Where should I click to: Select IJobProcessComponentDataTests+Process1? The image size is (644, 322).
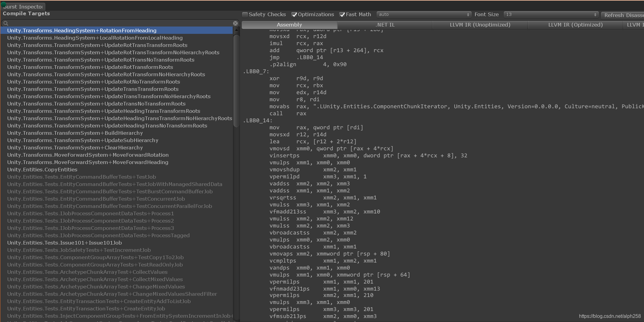tap(116, 213)
